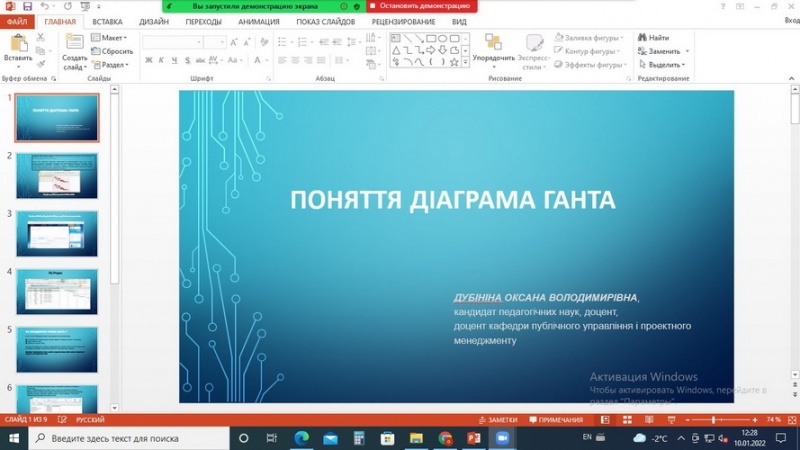The width and height of the screenshot is (800, 450).
Task: Switch to normal view in status bar
Action: [x=605, y=420]
